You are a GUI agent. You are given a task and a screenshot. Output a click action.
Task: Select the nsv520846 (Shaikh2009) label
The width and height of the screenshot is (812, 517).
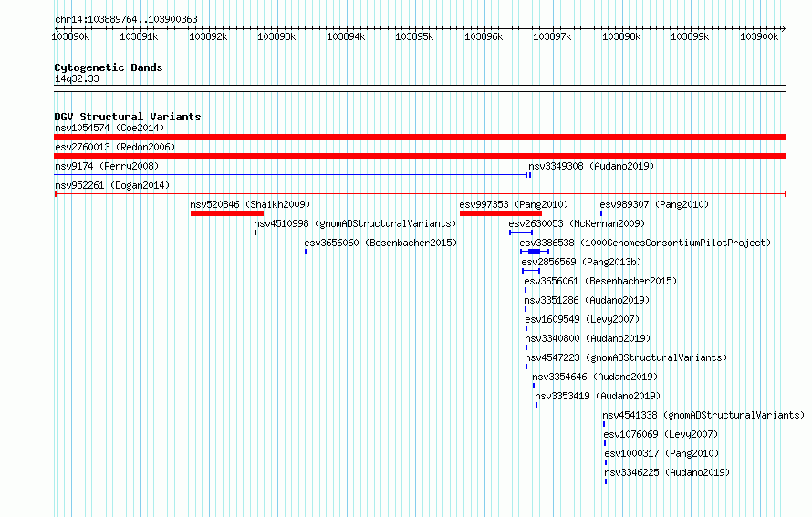(250, 204)
